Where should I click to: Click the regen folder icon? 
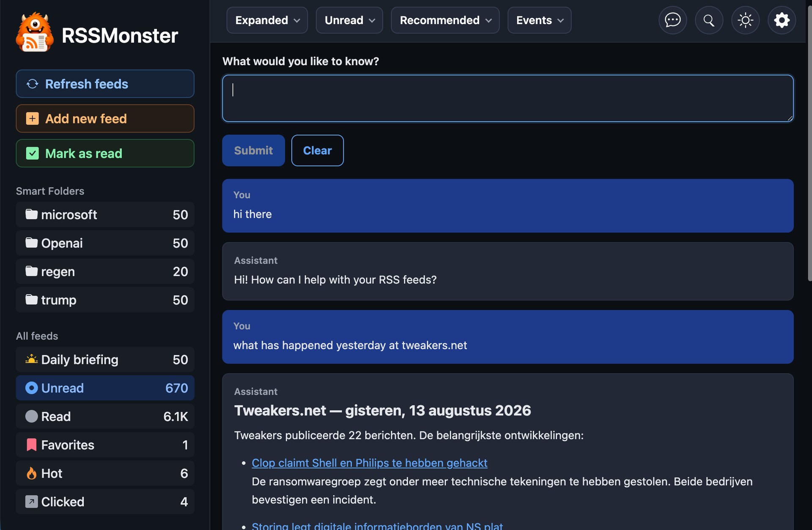(31, 271)
